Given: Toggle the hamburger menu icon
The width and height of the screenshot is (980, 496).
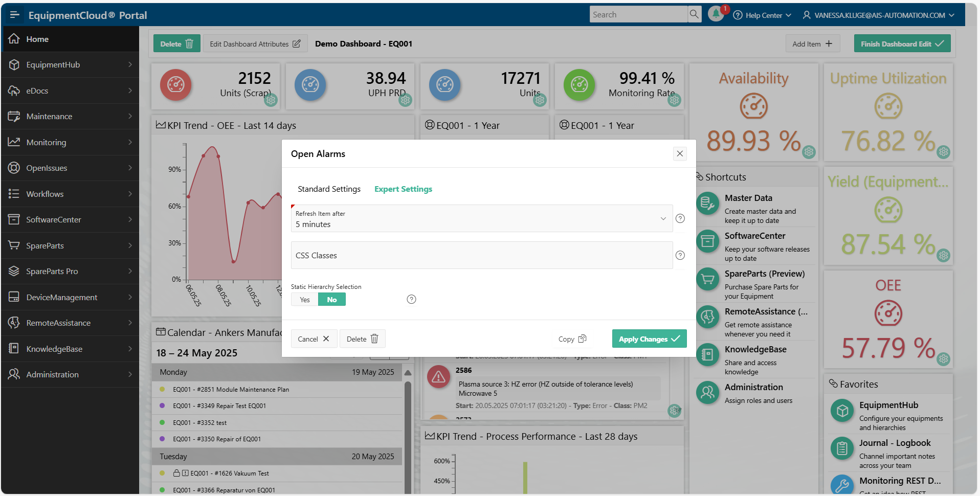Looking at the screenshot, I should pyautogui.click(x=14, y=15).
